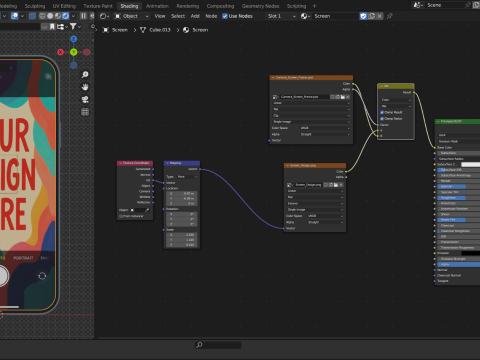This screenshot has width=480, height=360.
Task: Open the Extend extension dropdown in Screen_Design node
Action: [x=315, y=203]
